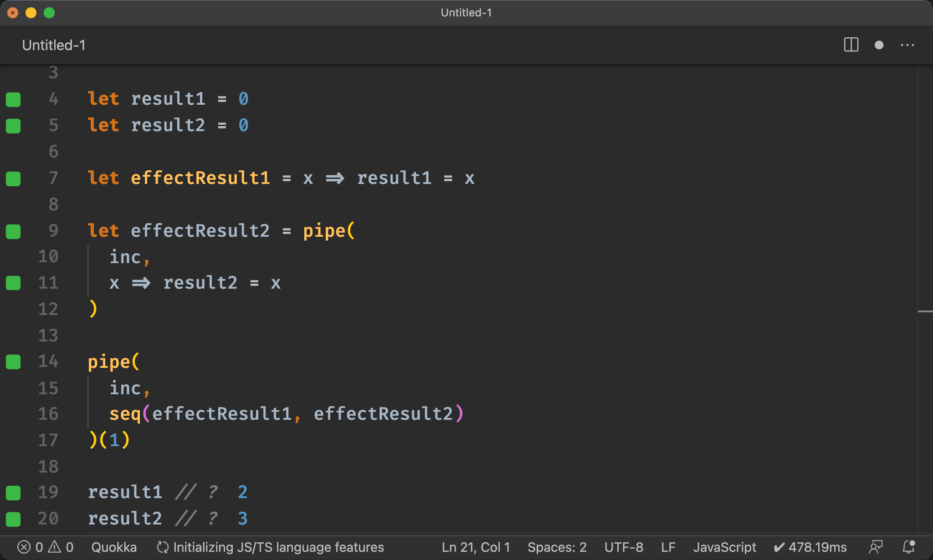Click Quokka green indicator on line 14
Image resolution: width=933 pixels, height=560 pixels.
click(13, 362)
